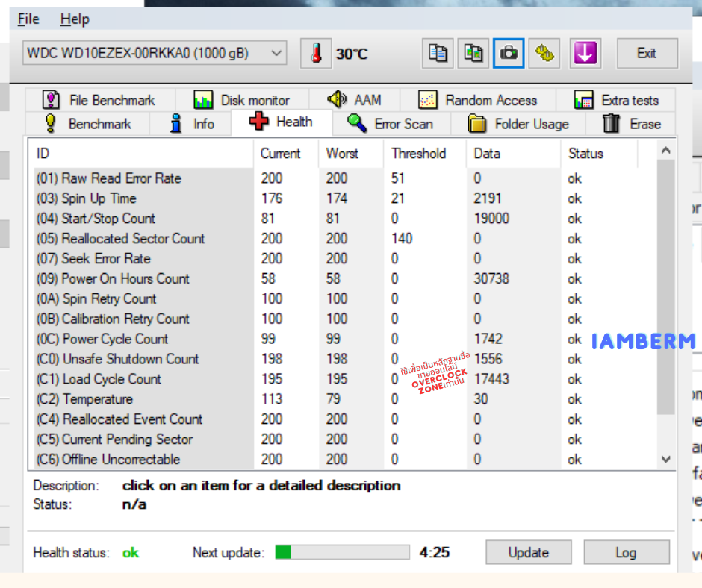
Task: Click the purple down-arrow toolbar icon
Action: pyautogui.click(x=585, y=54)
